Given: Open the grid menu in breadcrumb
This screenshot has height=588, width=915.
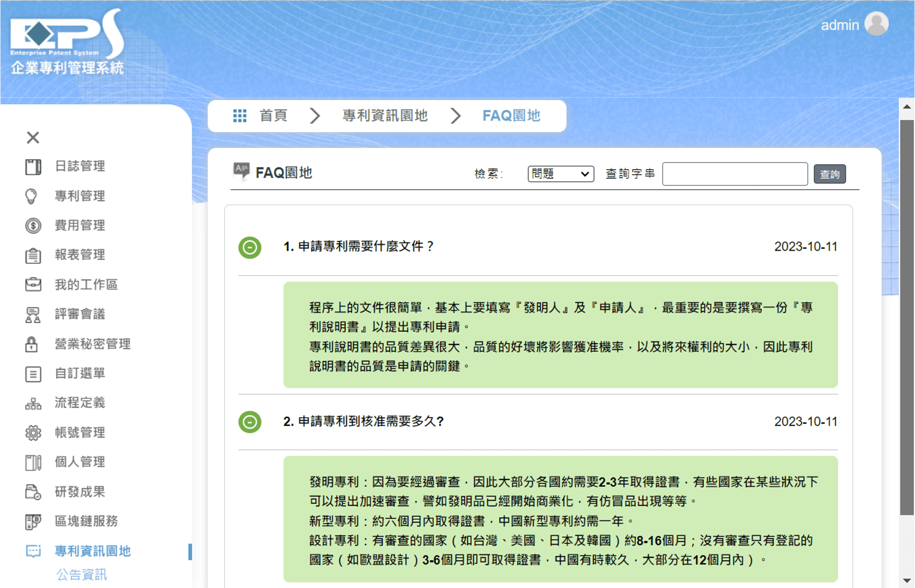Looking at the screenshot, I should (240, 116).
